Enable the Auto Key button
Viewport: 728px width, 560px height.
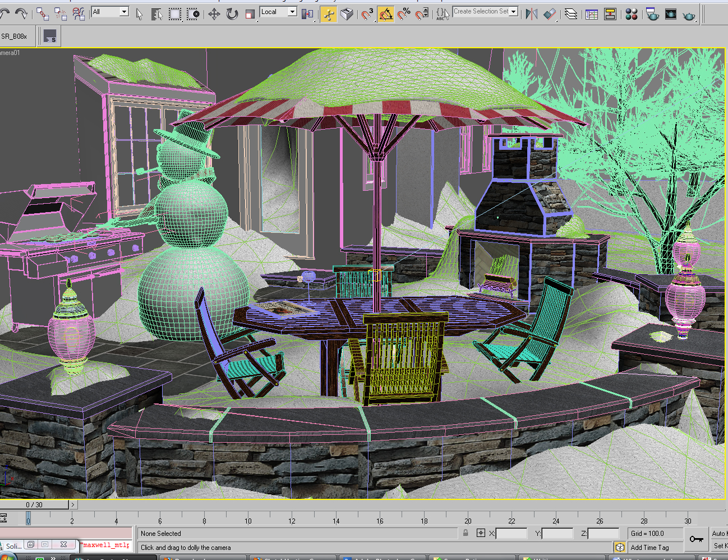click(x=719, y=533)
